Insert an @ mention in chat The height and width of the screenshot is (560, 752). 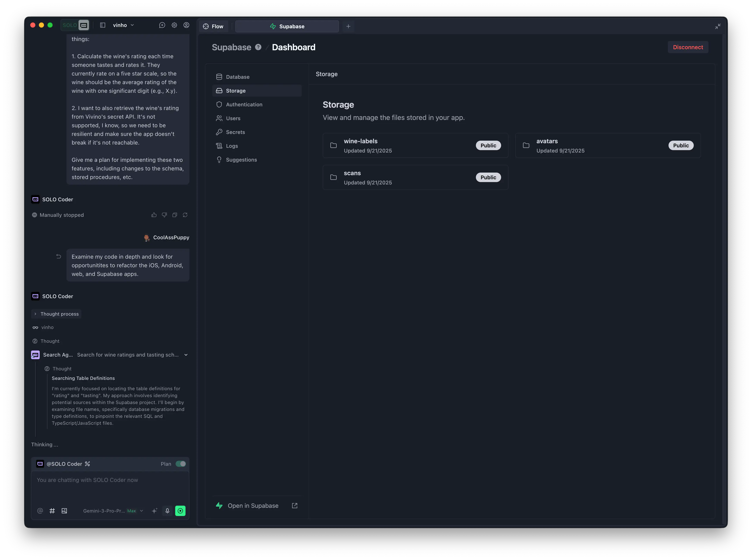point(40,511)
